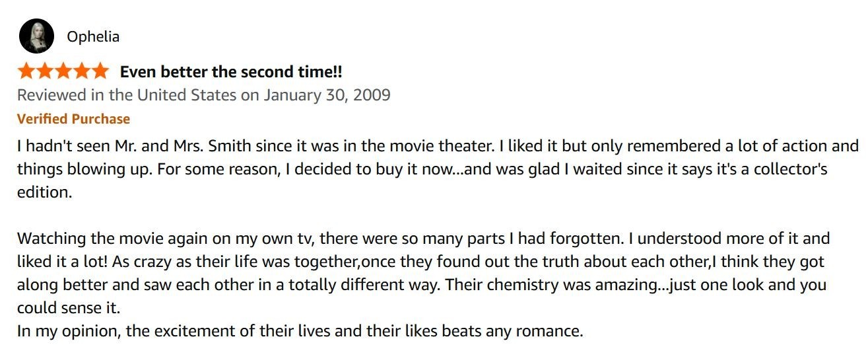Open the review title 'Even better the second time!!'

pos(231,71)
